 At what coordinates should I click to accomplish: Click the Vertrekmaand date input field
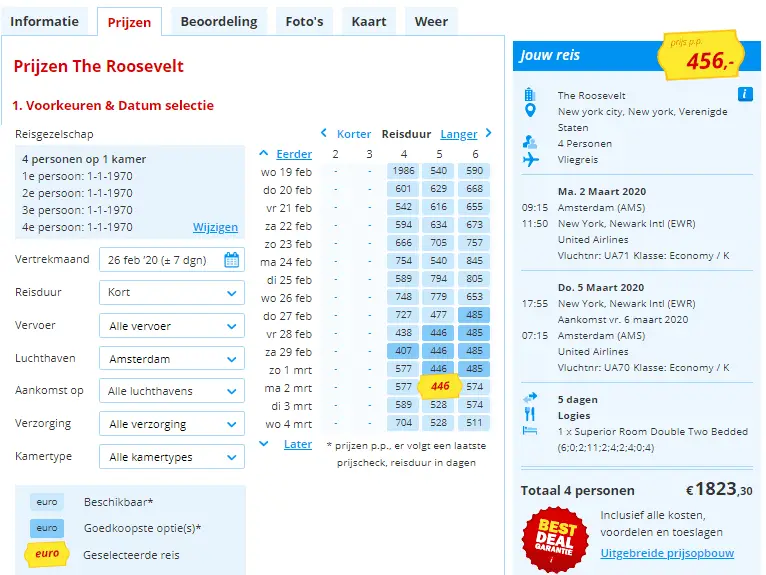(172, 260)
